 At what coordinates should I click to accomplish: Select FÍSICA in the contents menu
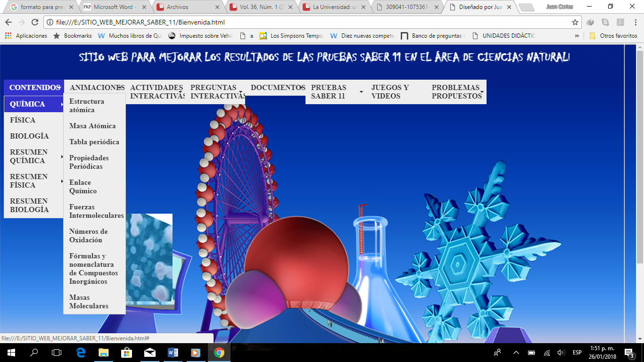pos(23,120)
